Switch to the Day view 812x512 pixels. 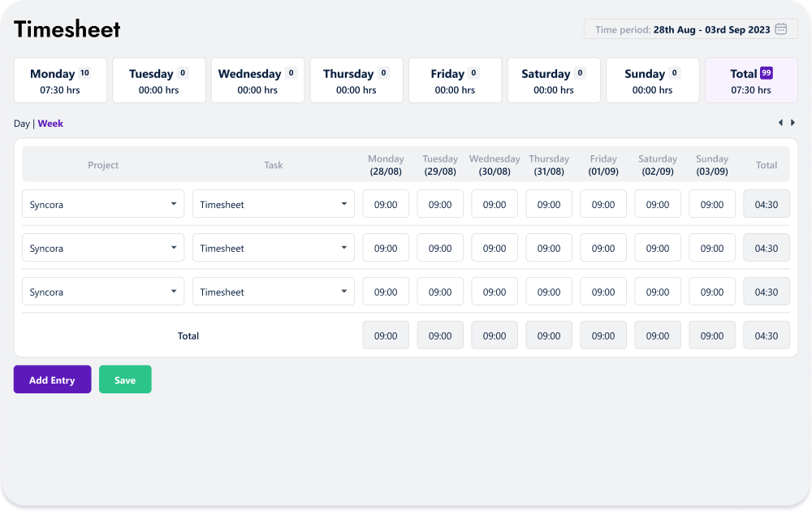coord(21,124)
